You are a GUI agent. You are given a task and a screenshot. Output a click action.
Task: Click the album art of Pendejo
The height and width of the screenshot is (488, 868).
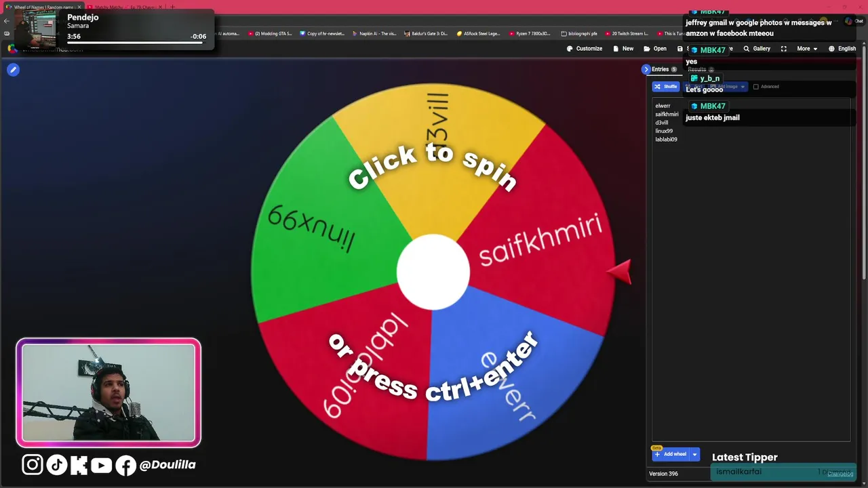click(x=35, y=29)
